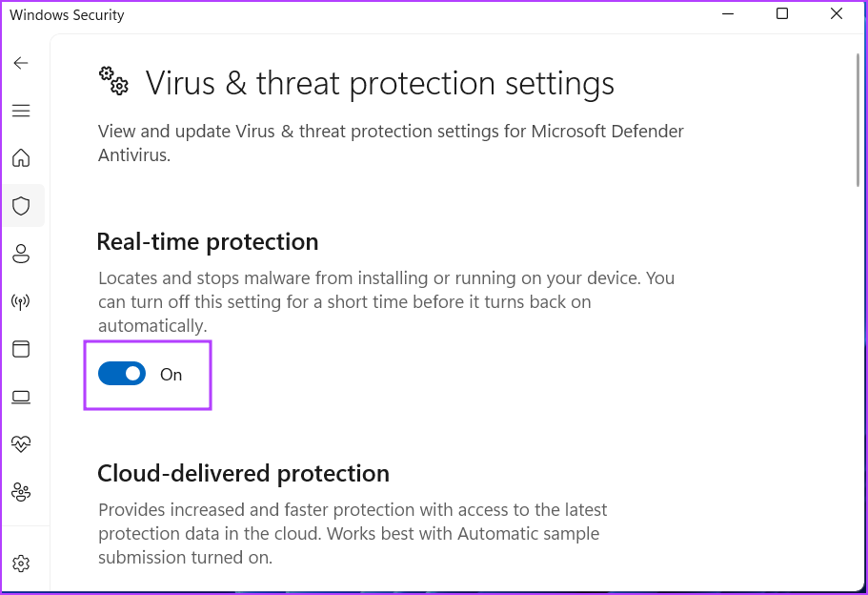Click the vertical scrollbar thumb
Viewport: 868px width, 595px height.
coord(858,124)
